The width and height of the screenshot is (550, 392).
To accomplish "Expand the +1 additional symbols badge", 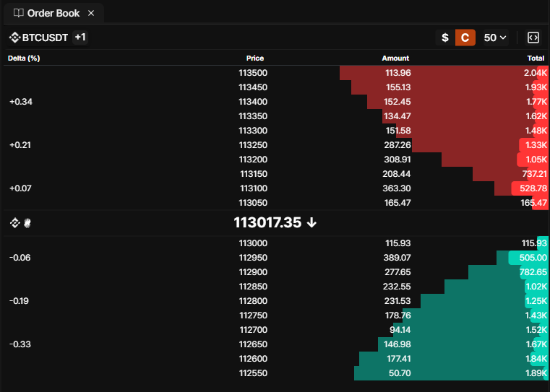I will click(80, 38).
